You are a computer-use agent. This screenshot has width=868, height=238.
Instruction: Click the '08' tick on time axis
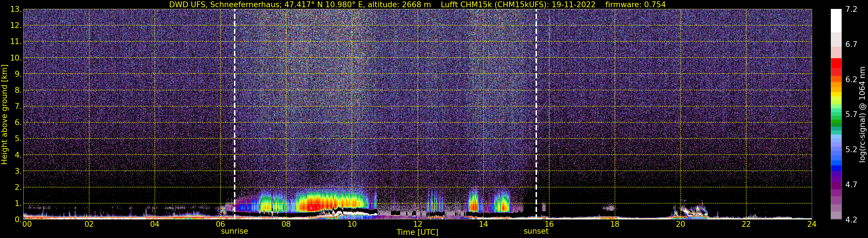pyautogui.click(x=286, y=224)
